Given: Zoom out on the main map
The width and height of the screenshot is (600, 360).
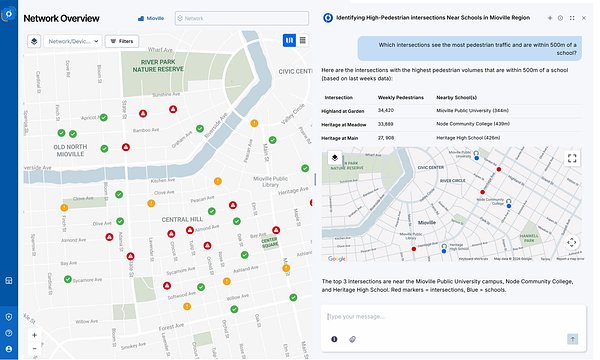Looking at the screenshot, I should [34, 348].
